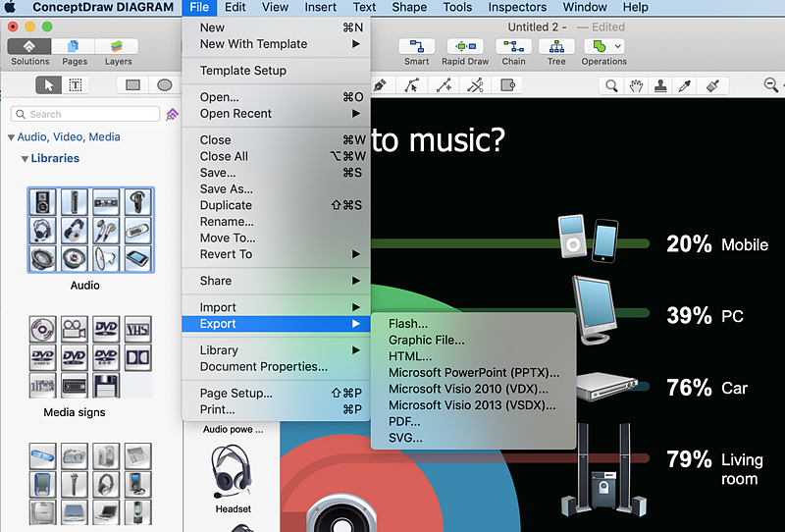Select the hand pan tool
This screenshot has height=532, width=785.
[636, 85]
